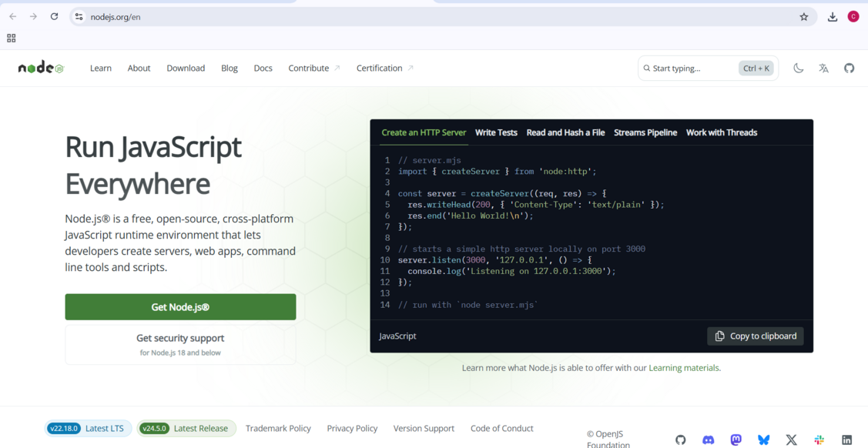The height and width of the screenshot is (448, 868).
Task: Open the Docs menu item
Action: (263, 68)
